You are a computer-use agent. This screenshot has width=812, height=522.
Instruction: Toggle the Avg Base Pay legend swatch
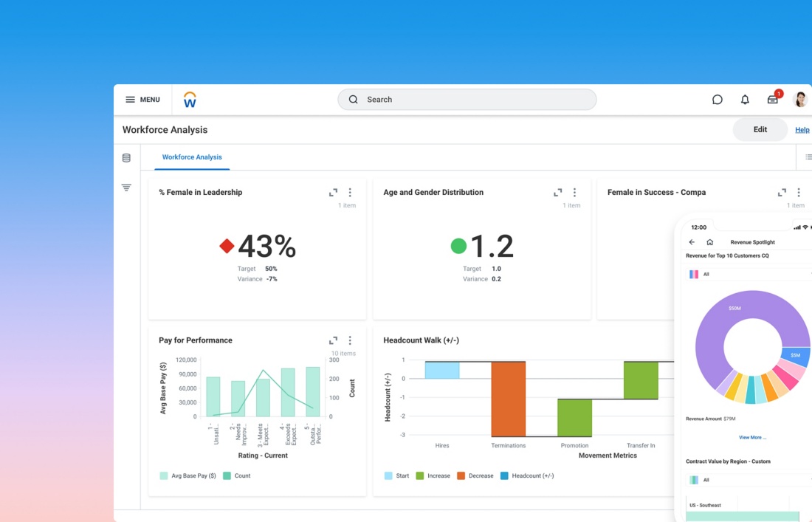[164, 476]
